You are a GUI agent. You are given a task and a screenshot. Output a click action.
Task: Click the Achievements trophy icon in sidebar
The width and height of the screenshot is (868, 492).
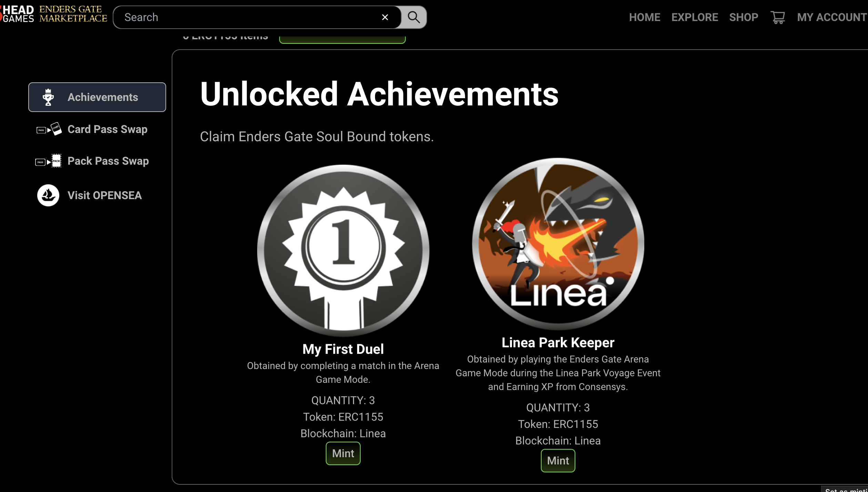48,97
